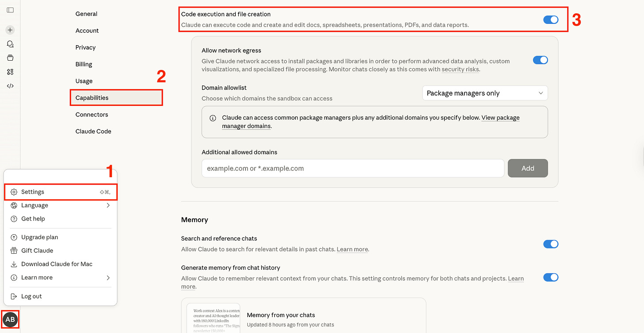Open the Chats icon in the sidebar

(x=10, y=44)
